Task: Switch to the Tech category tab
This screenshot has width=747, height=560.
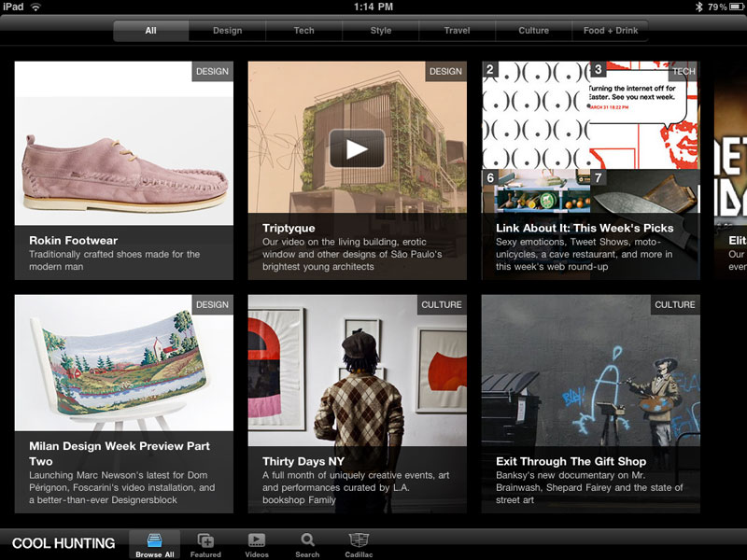Action: (x=304, y=31)
